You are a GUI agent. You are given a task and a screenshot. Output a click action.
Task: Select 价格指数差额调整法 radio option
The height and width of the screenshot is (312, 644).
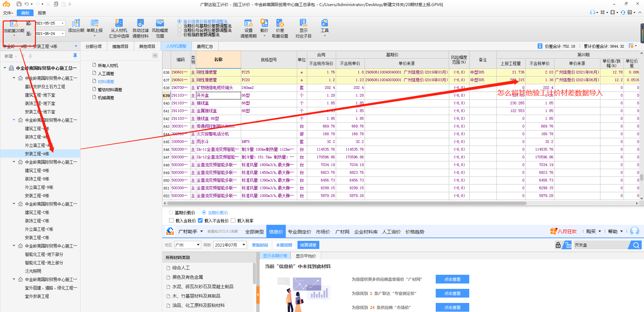click(x=179, y=34)
